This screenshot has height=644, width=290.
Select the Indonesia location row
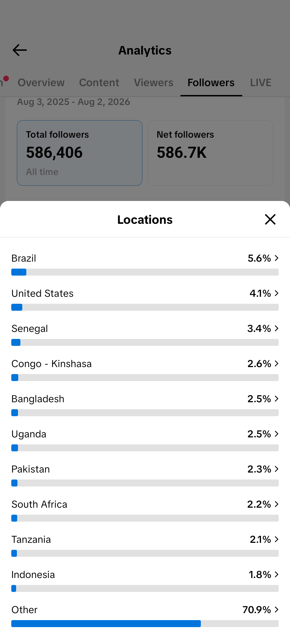(145, 580)
